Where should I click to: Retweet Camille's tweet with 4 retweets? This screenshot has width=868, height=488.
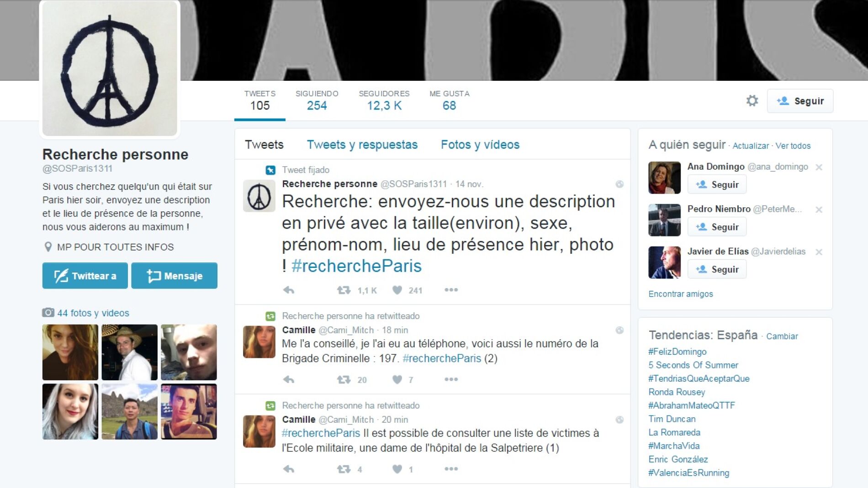pos(344,469)
